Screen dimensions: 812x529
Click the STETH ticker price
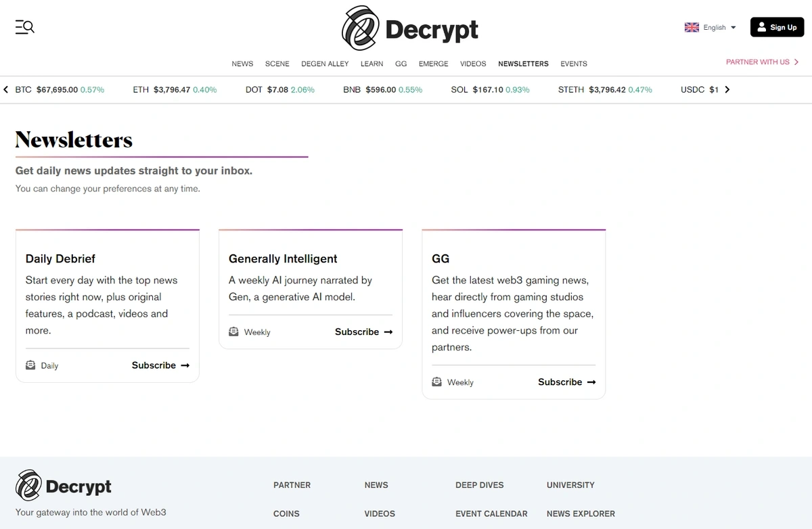(x=607, y=89)
